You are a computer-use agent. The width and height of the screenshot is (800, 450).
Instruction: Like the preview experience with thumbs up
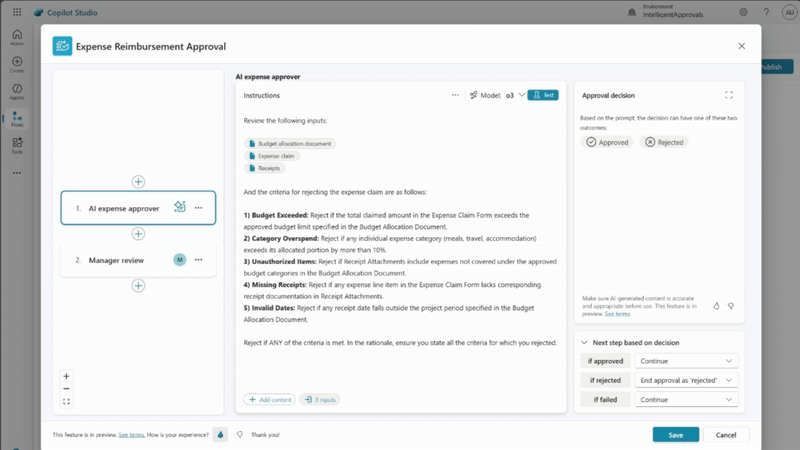tap(221, 435)
